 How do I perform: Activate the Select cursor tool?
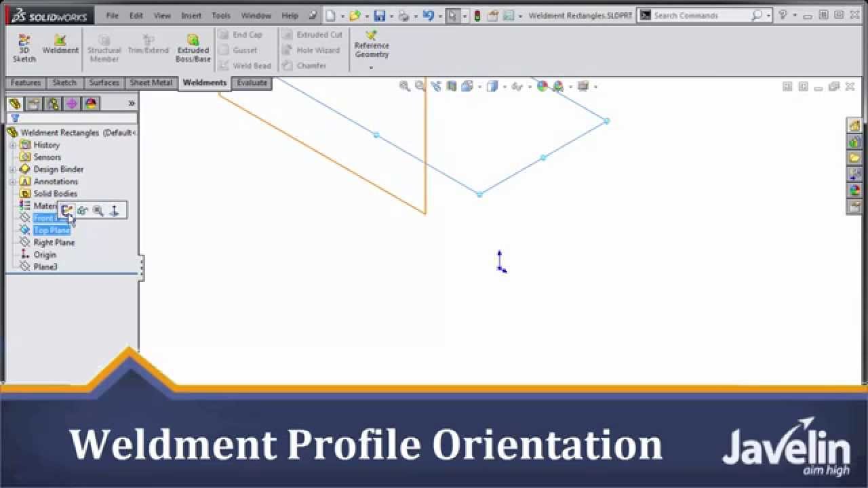[452, 15]
